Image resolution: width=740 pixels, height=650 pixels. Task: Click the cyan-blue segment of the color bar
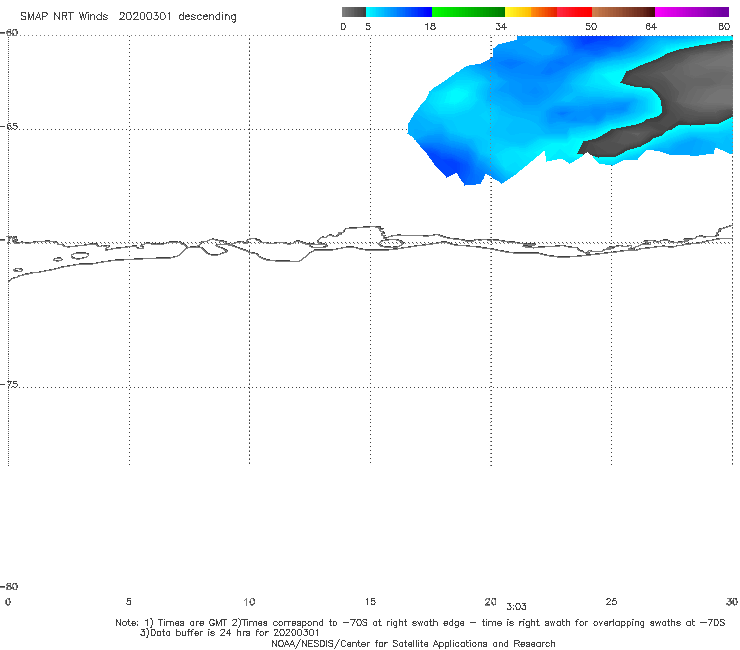[x=399, y=12]
